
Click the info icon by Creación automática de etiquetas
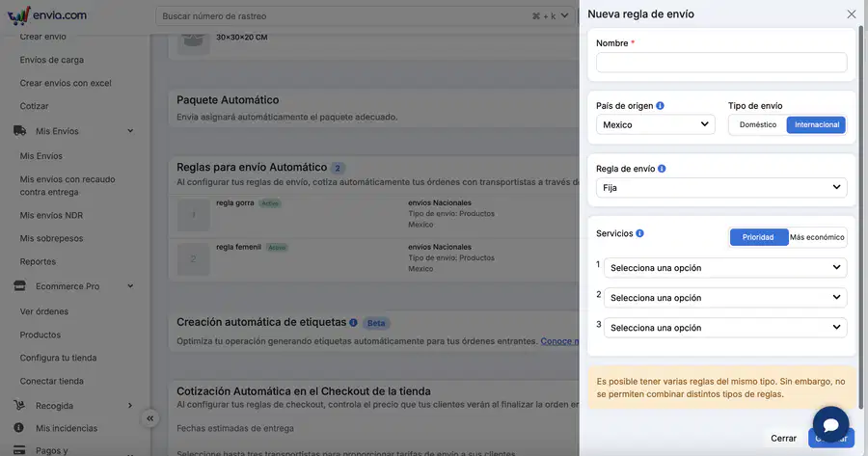[353, 322]
